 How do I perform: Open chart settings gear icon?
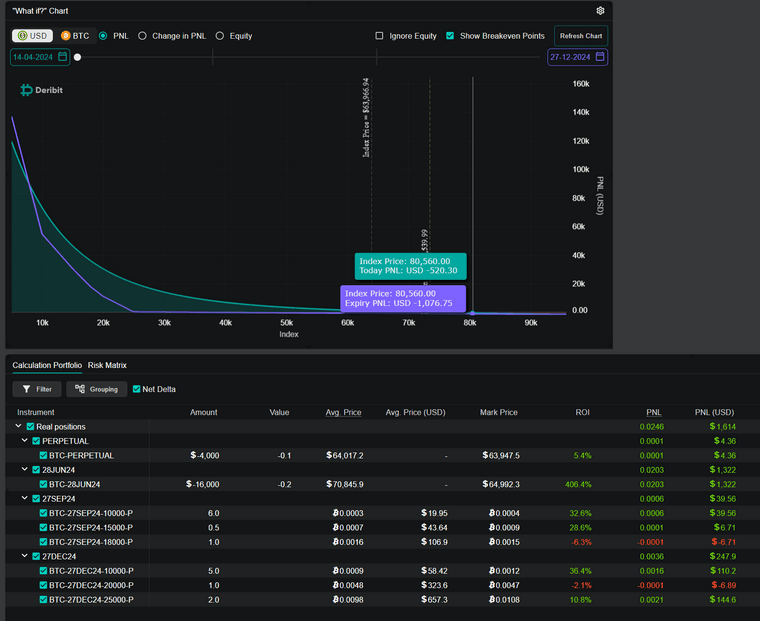(x=600, y=11)
